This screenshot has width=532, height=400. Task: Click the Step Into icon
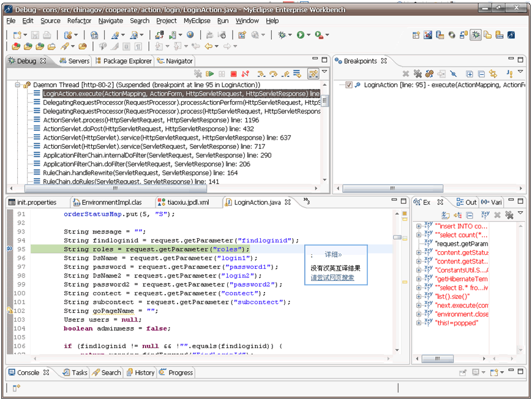(x=261, y=74)
